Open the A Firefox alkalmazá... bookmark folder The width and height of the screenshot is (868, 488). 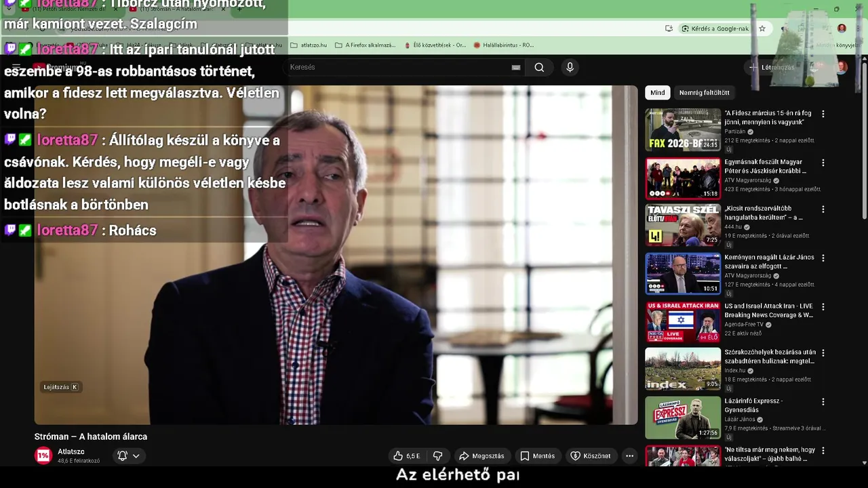[x=365, y=45]
